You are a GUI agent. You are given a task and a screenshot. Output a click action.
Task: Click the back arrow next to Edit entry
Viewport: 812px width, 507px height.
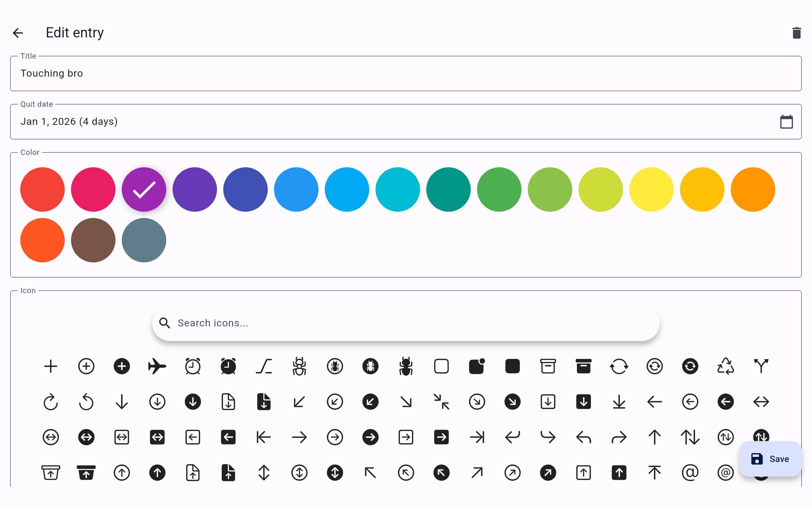[18, 33]
